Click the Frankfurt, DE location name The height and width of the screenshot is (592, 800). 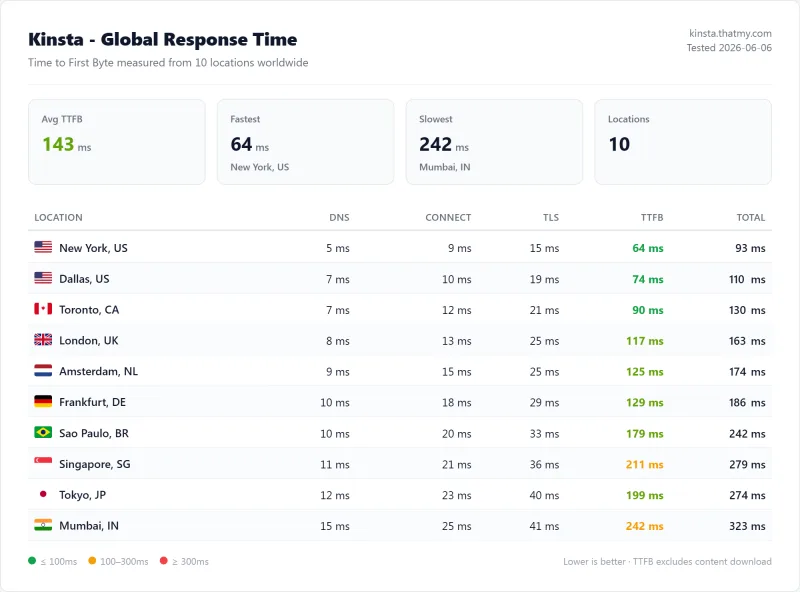(92, 402)
